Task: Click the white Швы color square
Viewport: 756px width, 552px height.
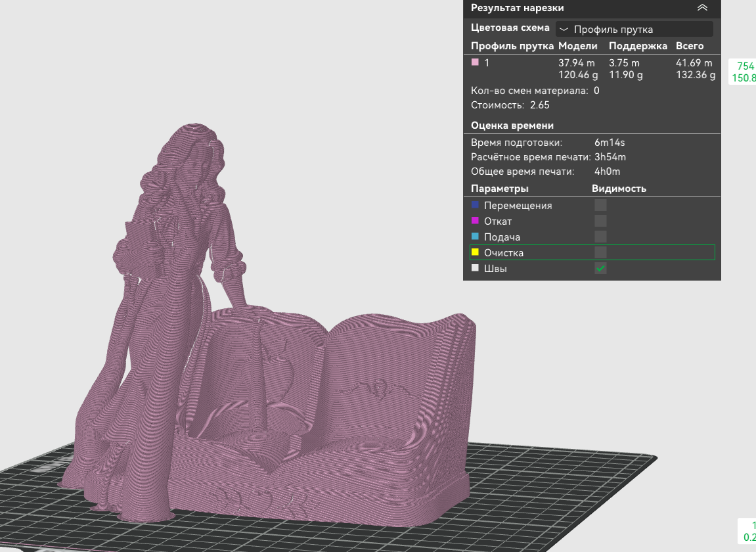Action: 475,268
